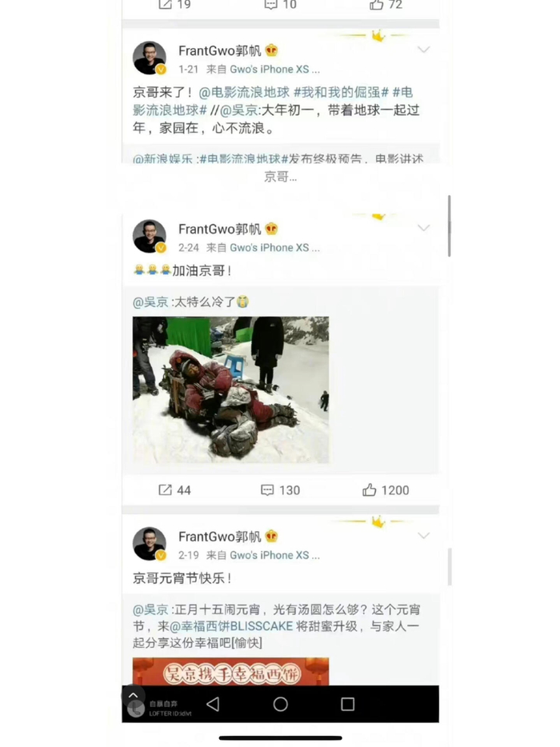View the snowy film set photo

[230, 389]
